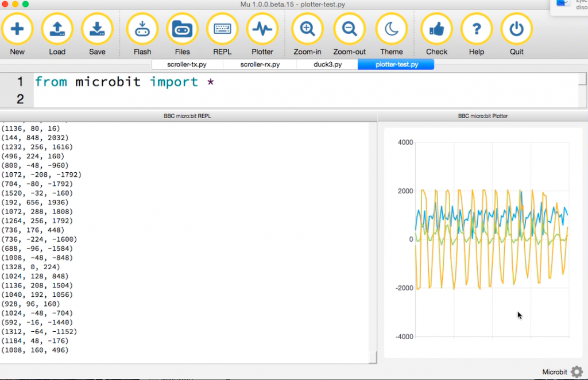Click the Zoom-out magnifier icon
The width and height of the screenshot is (588, 380).
pyautogui.click(x=349, y=29)
